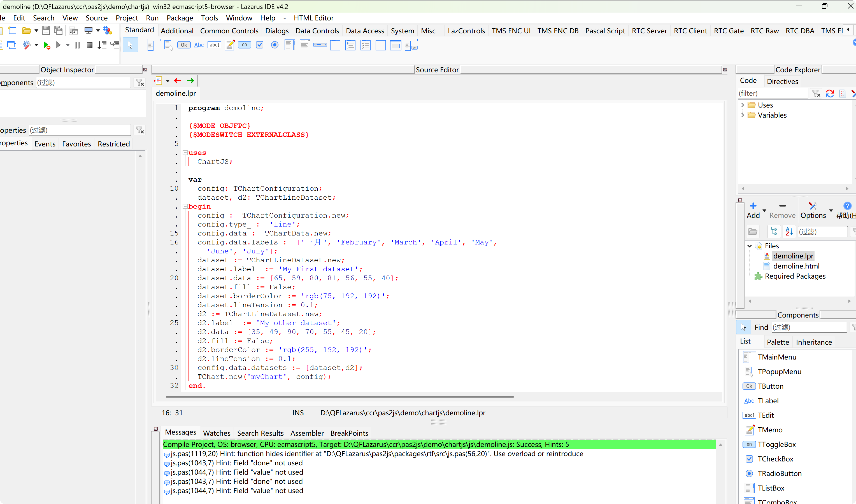856x504 pixels.
Task: Jump back with red left arrow
Action: pyautogui.click(x=177, y=81)
